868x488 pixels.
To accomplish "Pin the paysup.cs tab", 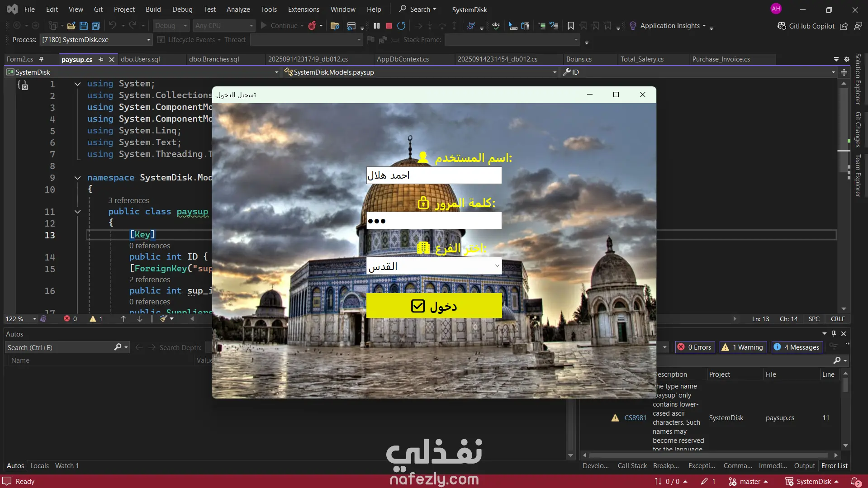I will [x=101, y=60].
